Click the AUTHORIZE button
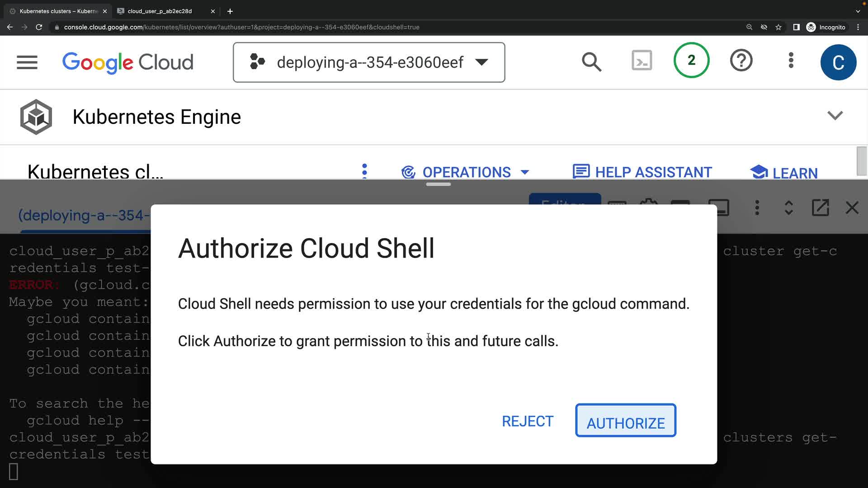Viewport: 868px width, 488px height. click(625, 421)
